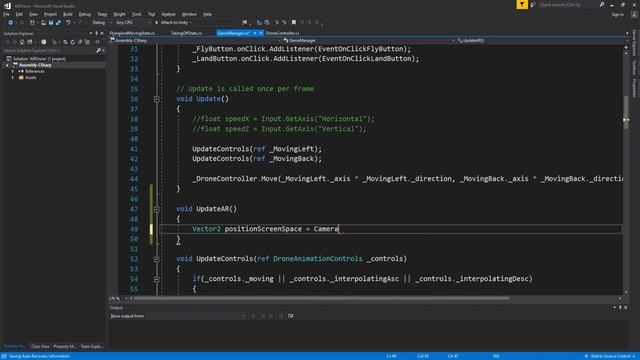Click the Open File toolbar icon
The height and width of the screenshot is (360, 640).
(43, 22)
